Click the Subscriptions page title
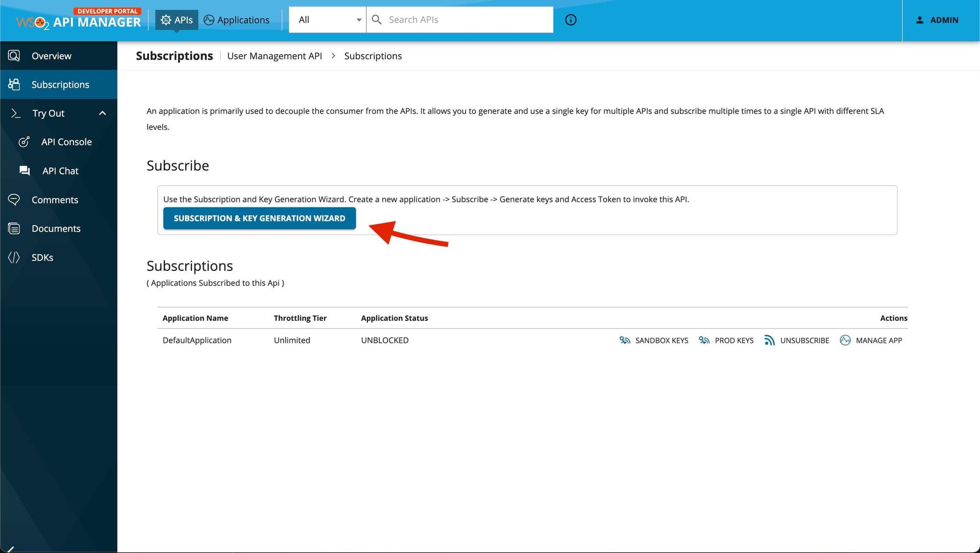Viewport: 980px width, 553px height. (174, 56)
